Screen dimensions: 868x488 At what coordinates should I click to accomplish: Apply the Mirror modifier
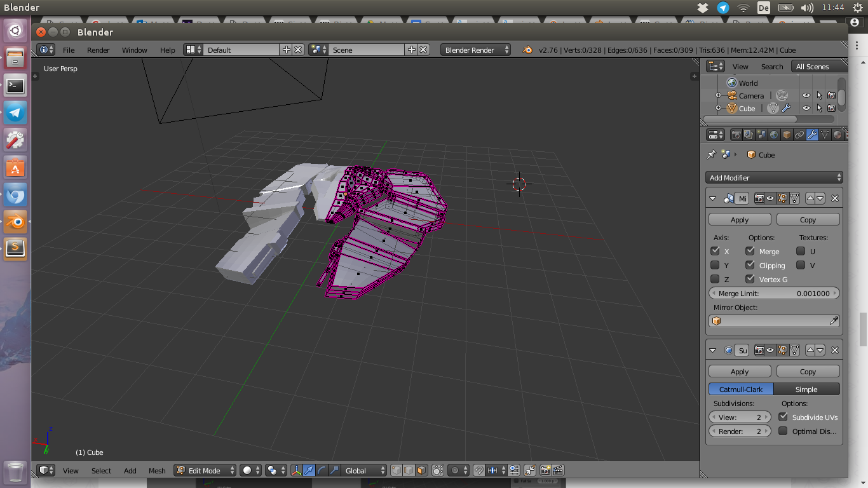tap(740, 219)
